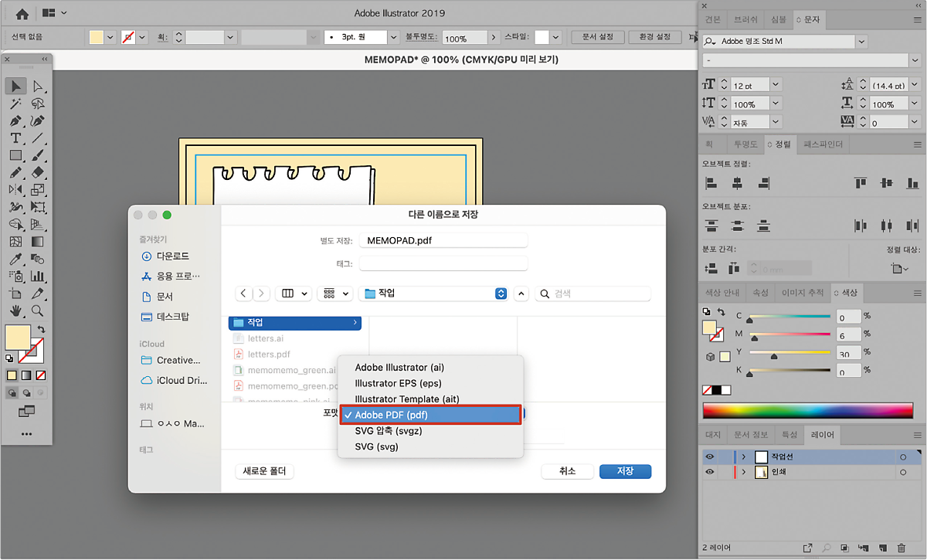The height and width of the screenshot is (560, 927).
Task: Select the black arrow Selection tool
Action: 15,86
